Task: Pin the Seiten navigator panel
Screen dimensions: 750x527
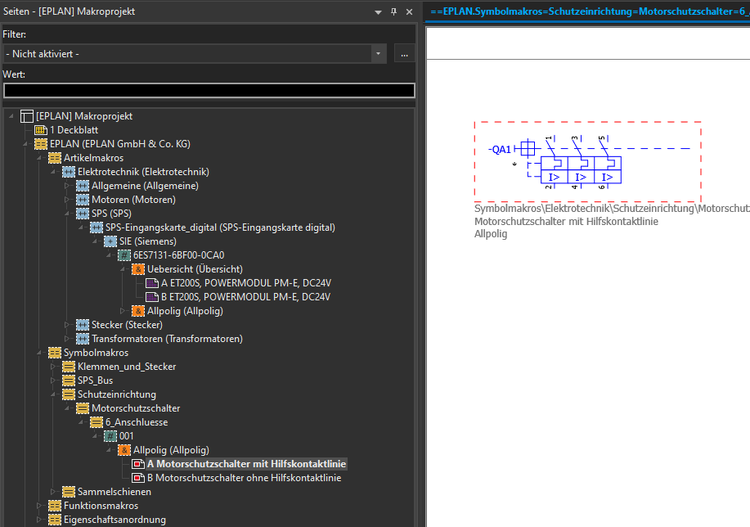Action: 393,12
